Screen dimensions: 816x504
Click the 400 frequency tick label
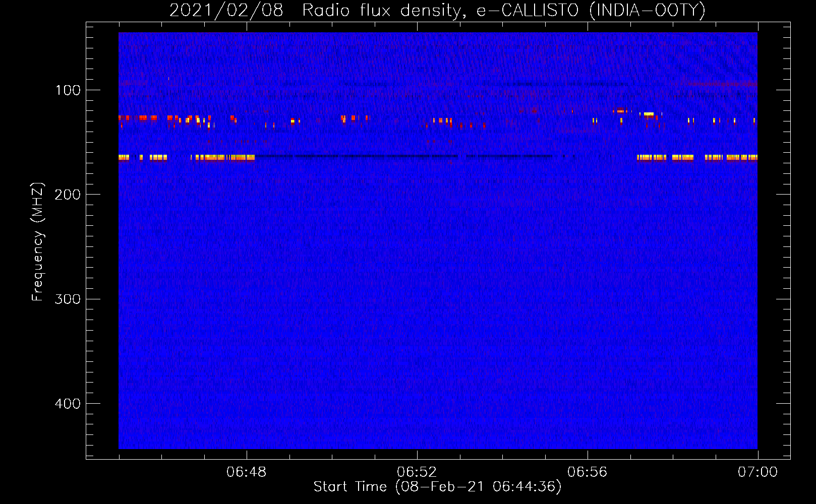pyautogui.click(x=68, y=404)
